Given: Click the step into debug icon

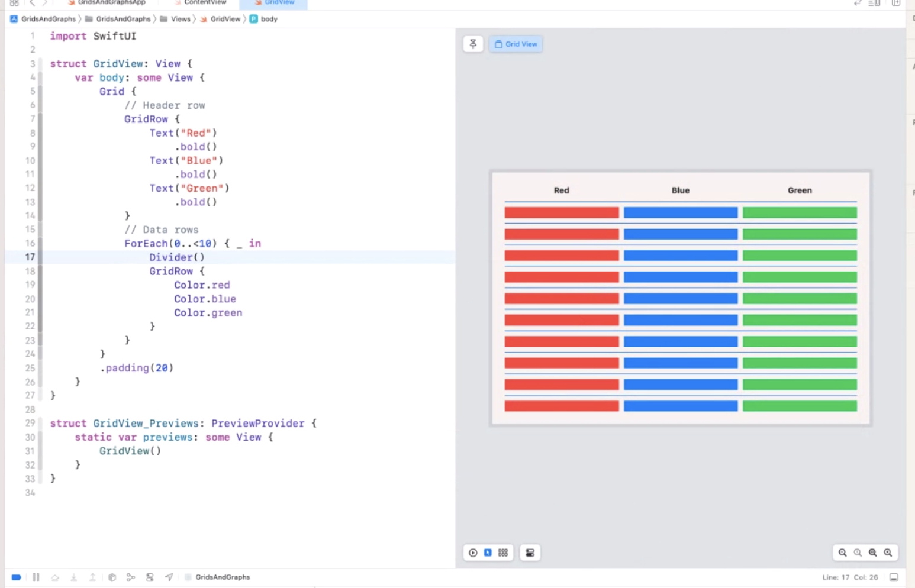Looking at the screenshot, I should (74, 577).
